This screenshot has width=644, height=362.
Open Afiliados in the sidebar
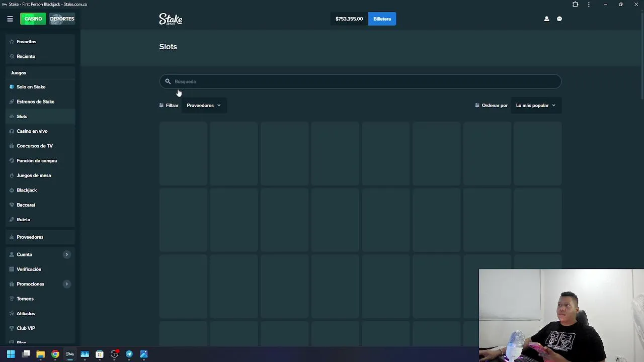click(40, 314)
